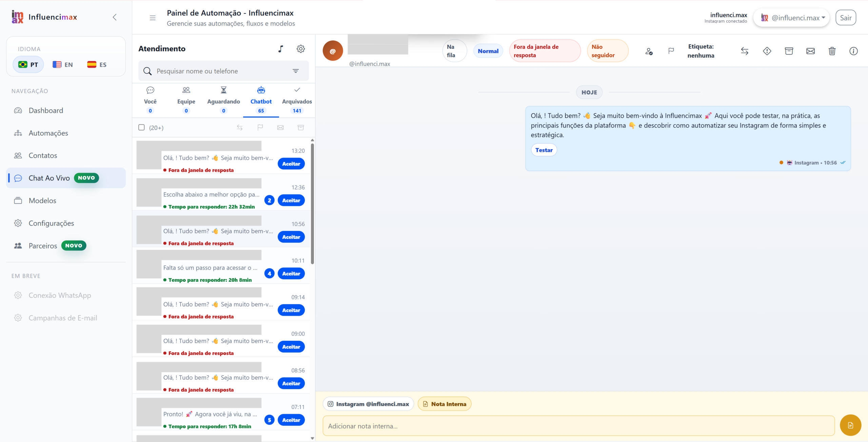The height and width of the screenshot is (442, 868).
Task: Switch to Chatbot tab
Action: point(261,100)
